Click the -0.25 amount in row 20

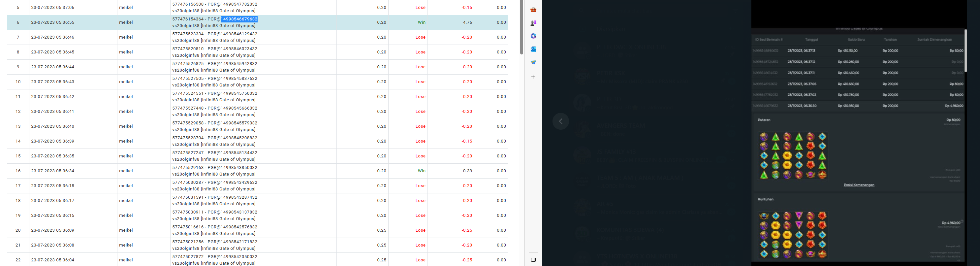point(467,230)
